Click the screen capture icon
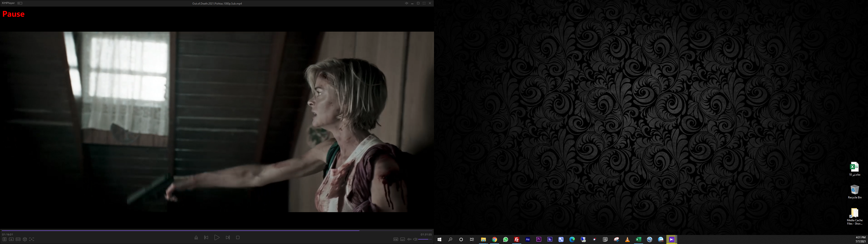Image resolution: width=868 pixels, height=244 pixels. (x=32, y=239)
